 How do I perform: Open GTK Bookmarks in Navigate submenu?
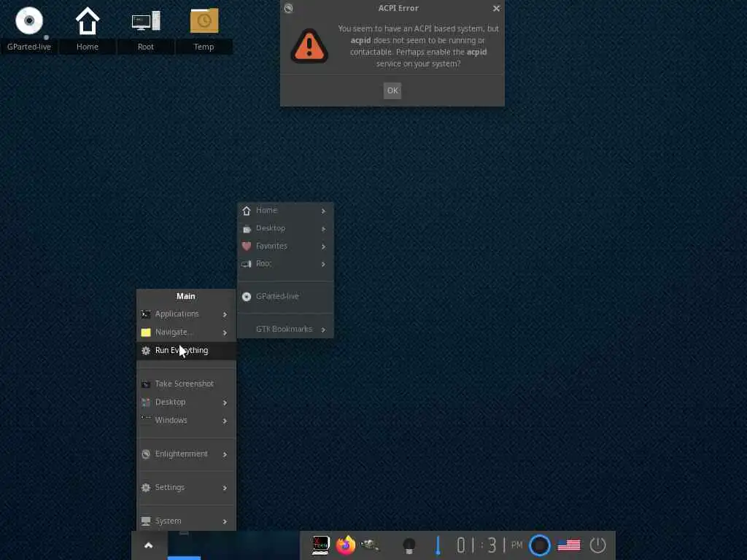(285, 329)
